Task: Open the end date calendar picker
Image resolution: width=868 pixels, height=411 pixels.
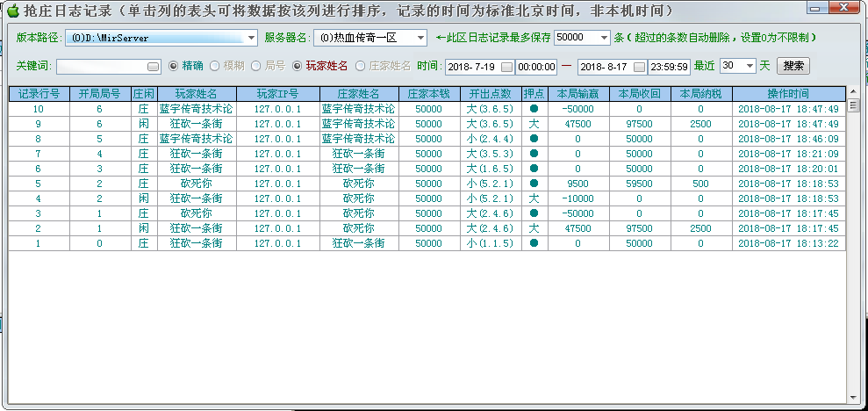Action: pyautogui.click(x=639, y=67)
